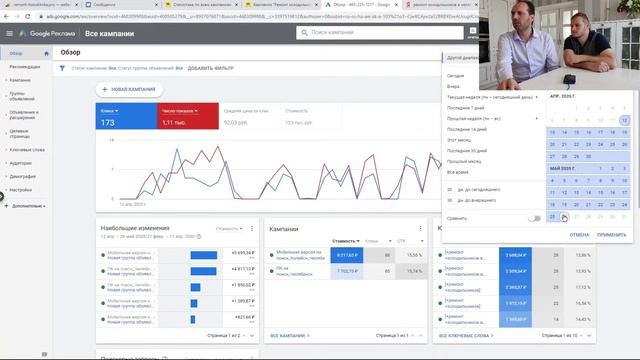640x360 pixels.
Task: Select May 25 in the calendar
Action: (x=552, y=217)
